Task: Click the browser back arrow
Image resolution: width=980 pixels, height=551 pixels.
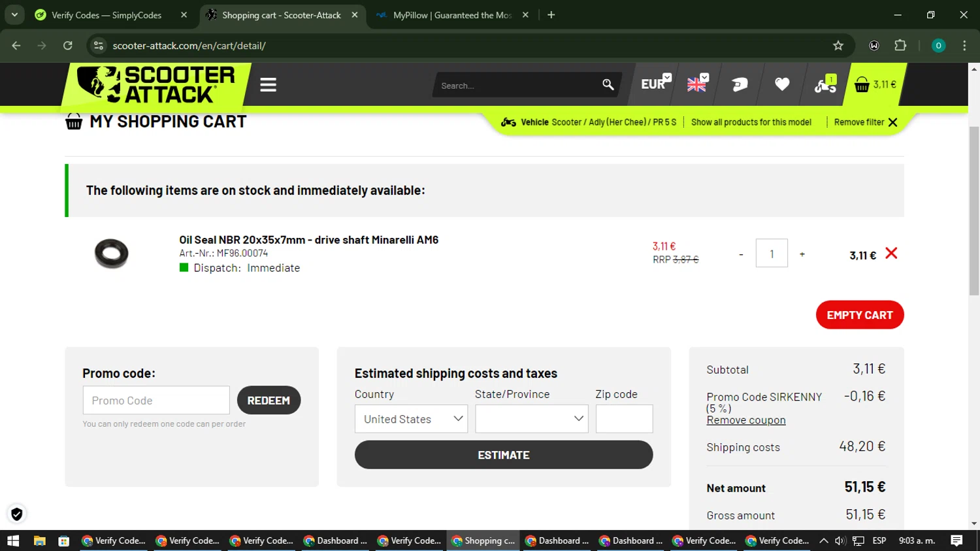Action: (x=16, y=46)
